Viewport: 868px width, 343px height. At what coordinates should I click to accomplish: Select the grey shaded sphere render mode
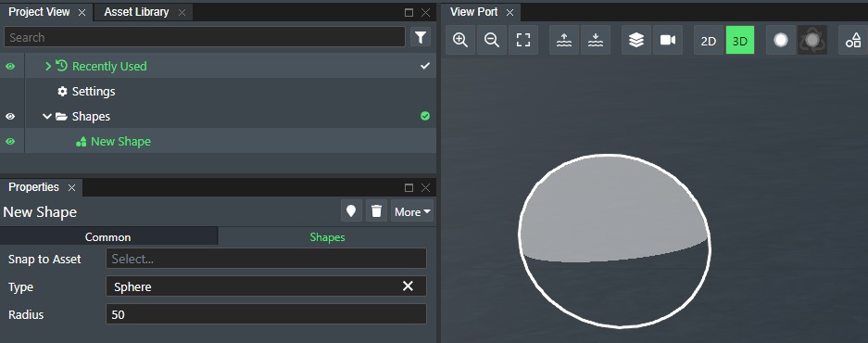(812, 40)
